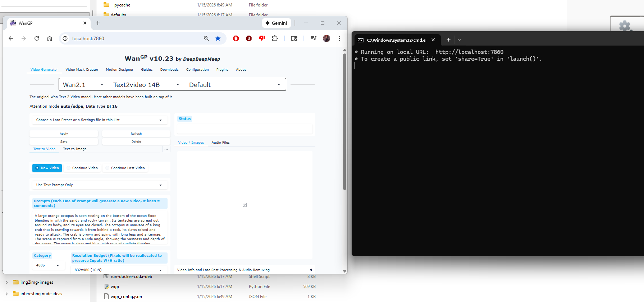Open the Text2video 14B model dropdown
The image size is (644, 302).
point(146,85)
